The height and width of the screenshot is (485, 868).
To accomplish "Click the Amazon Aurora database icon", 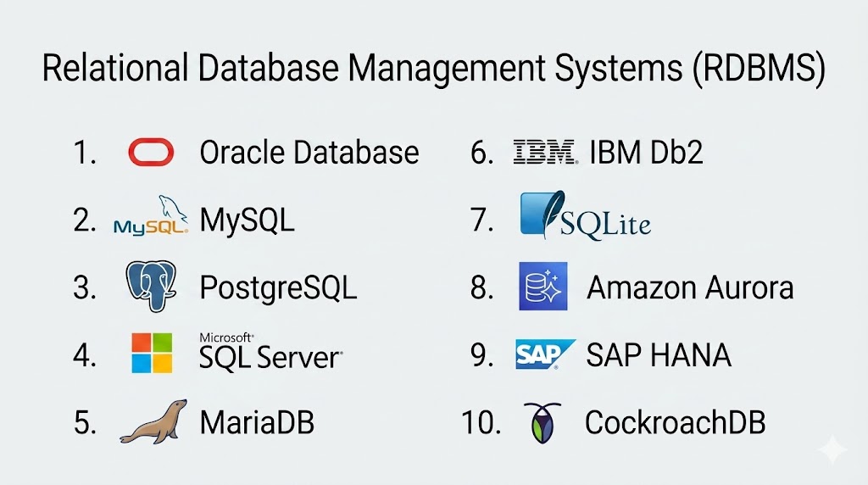I will pyautogui.click(x=542, y=287).
